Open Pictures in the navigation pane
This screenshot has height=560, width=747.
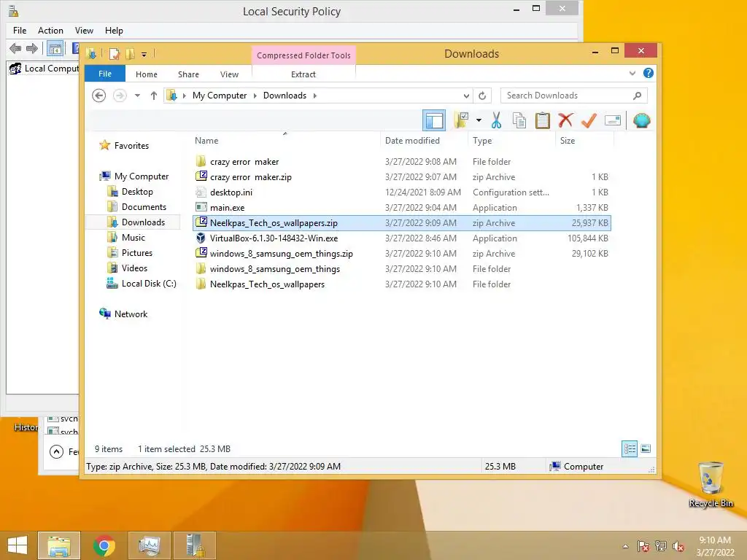(130, 252)
